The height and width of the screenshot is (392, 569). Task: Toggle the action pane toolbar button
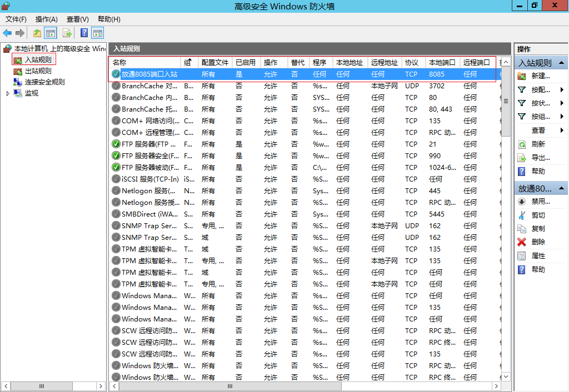pos(98,33)
